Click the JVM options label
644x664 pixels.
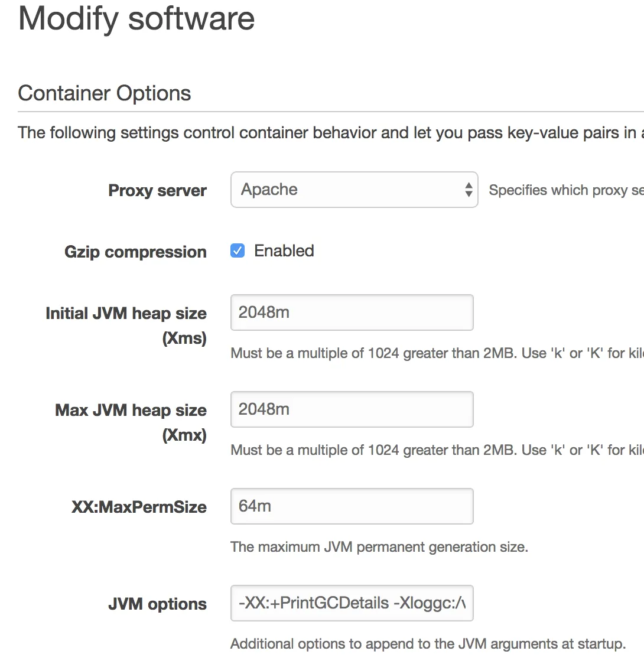click(x=157, y=604)
